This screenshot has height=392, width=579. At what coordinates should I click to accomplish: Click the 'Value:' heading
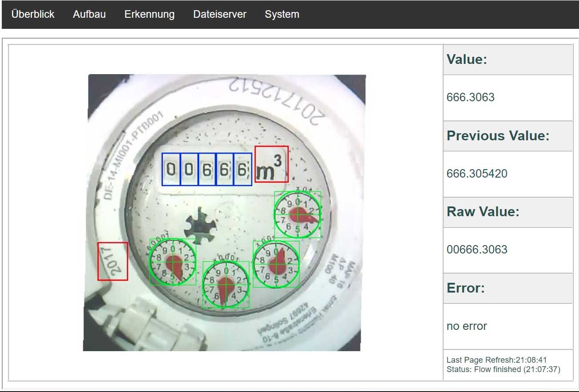[467, 59]
